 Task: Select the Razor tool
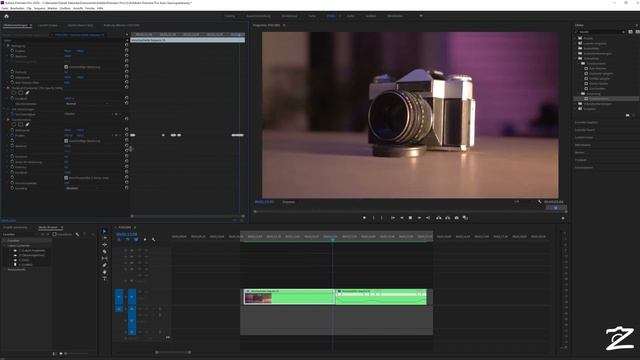pos(104,251)
